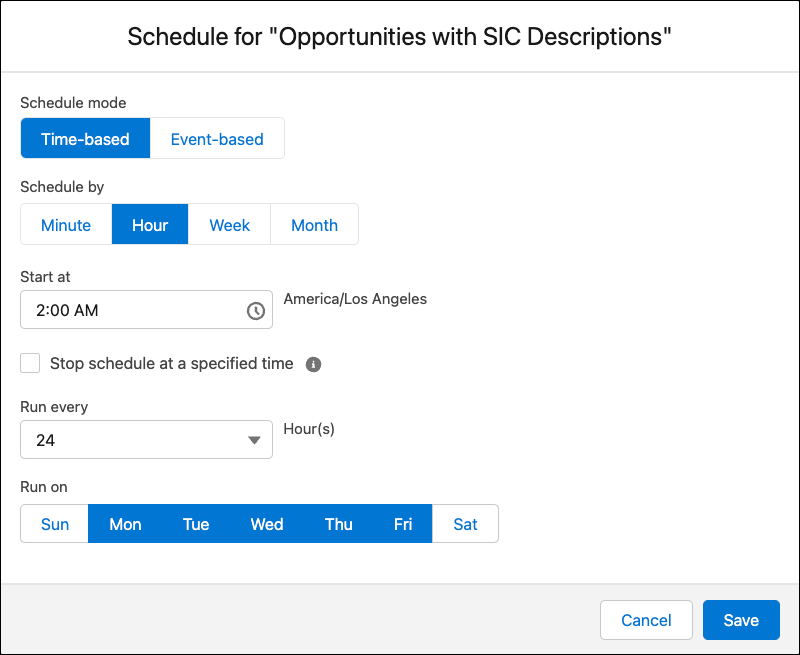800x655 pixels.
Task: Deselect Mon run day
Action: click(125, 524)
